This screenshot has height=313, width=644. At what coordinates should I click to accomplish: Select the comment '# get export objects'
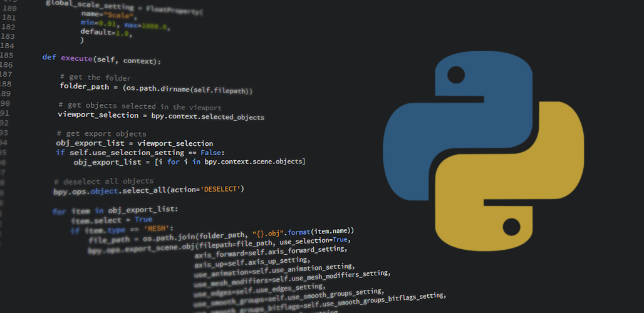click(101, 134)
